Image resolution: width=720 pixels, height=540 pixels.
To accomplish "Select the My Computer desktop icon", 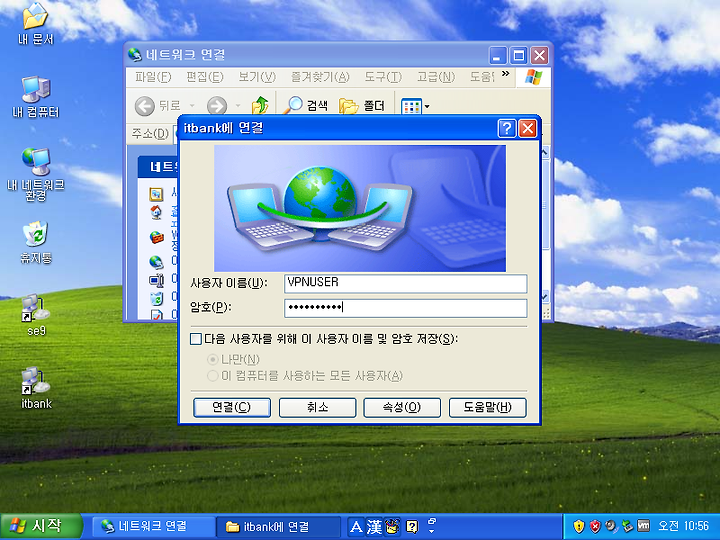I will [36, 97].
